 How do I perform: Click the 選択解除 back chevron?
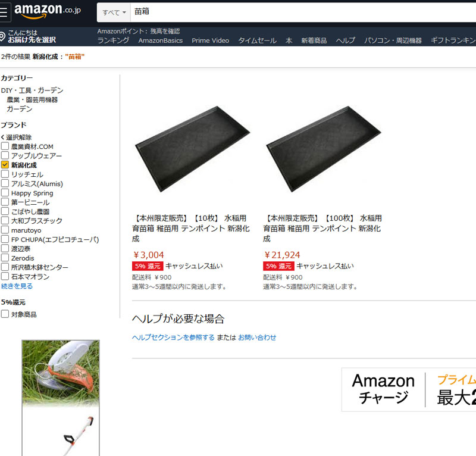[3, 138]
